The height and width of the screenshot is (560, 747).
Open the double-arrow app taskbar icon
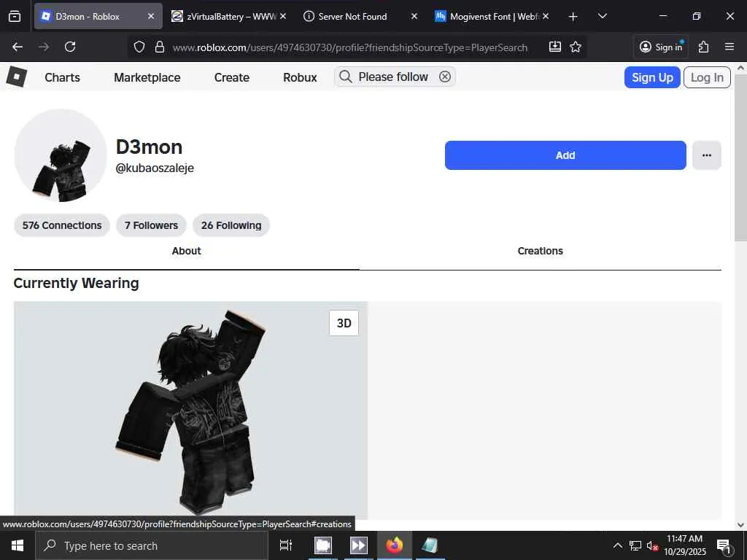(x=358, y=545)
